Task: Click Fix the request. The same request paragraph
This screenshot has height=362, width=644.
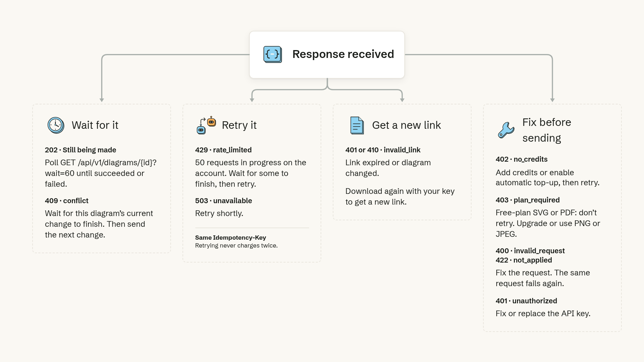Action: pyautogui.click(x=542, y=278)
